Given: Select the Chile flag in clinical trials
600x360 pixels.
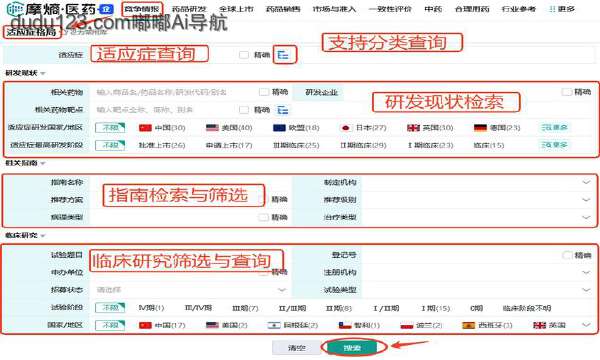Looking at the screenshot, I should (x=345, y=326).
